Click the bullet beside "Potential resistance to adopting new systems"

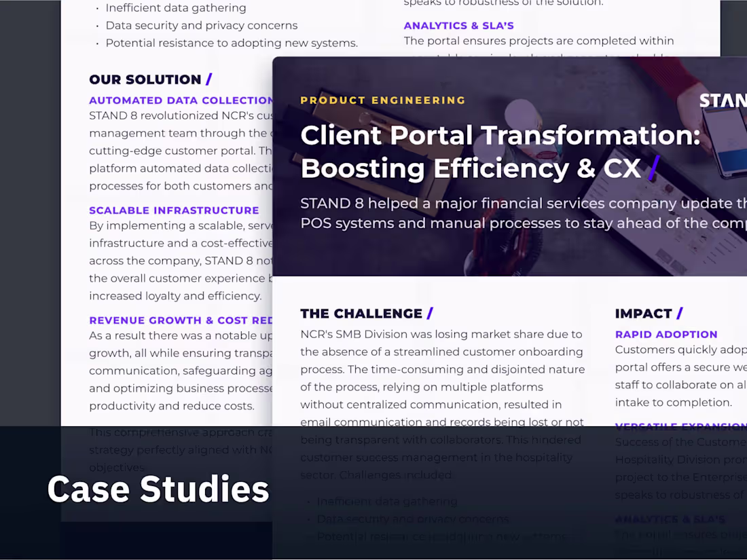pos(97,43)
